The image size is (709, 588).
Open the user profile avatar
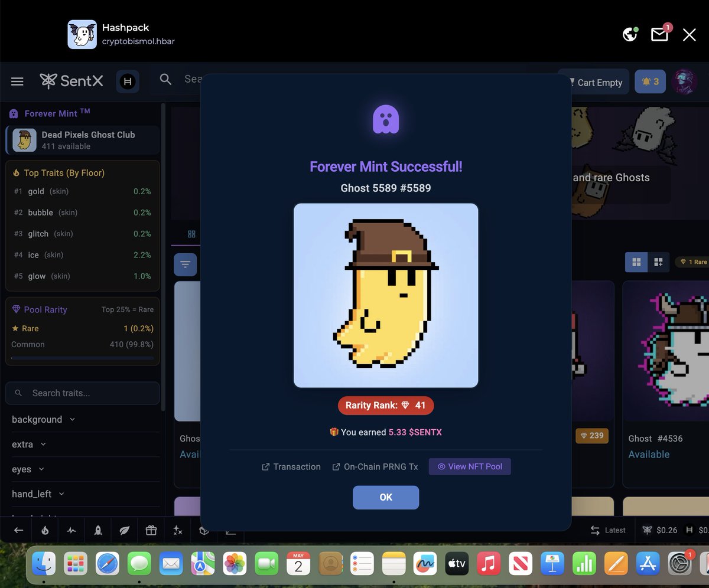click(x=685, y=81)
